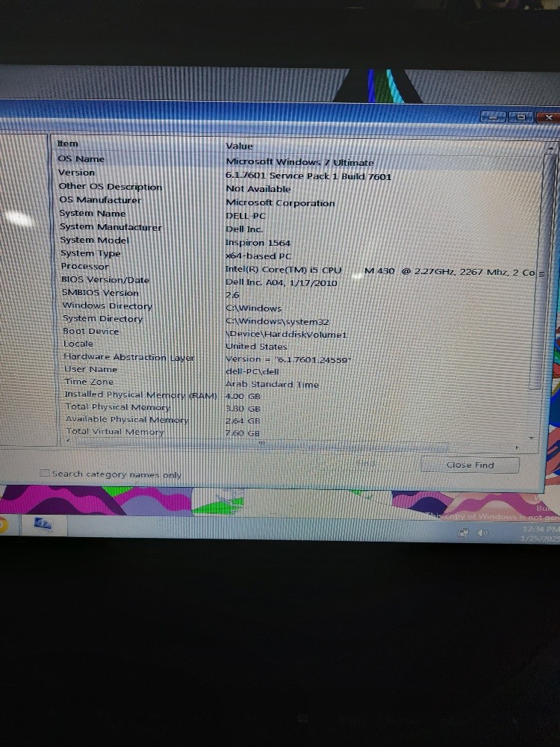Click the value dell-PC\dell

point(252,371)
